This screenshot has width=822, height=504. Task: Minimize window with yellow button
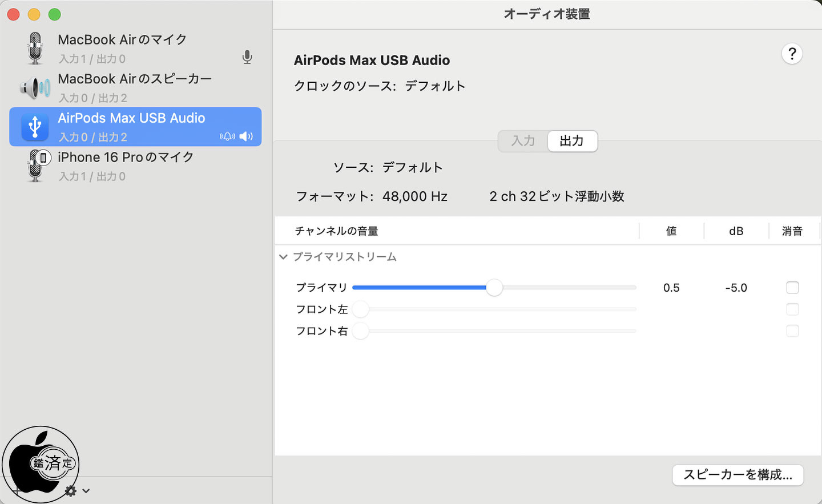click(x=34, y=14)
